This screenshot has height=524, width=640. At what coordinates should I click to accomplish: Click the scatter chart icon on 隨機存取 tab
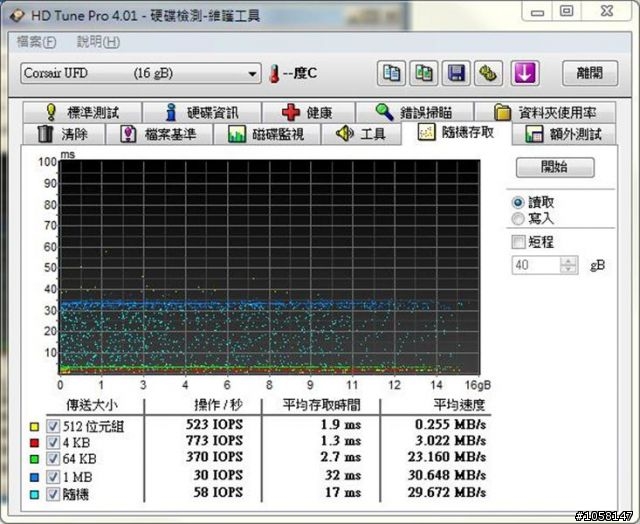pos(427,132)
